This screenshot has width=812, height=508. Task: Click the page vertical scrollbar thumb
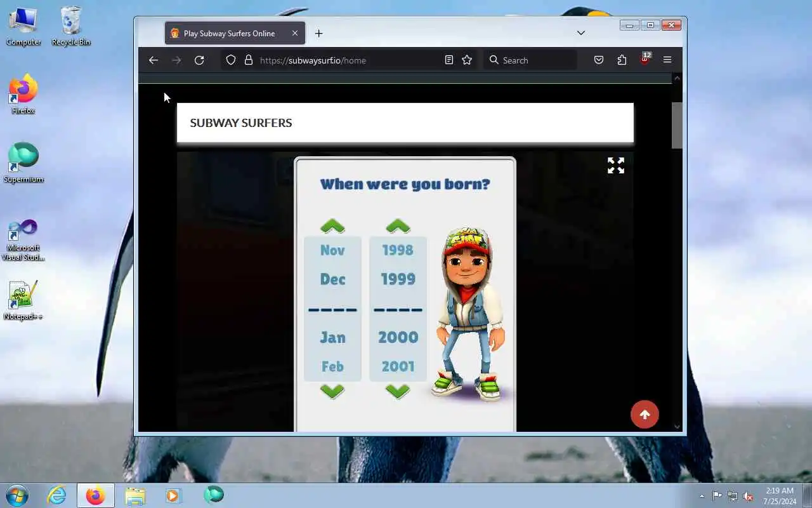(x=677, y=125)
